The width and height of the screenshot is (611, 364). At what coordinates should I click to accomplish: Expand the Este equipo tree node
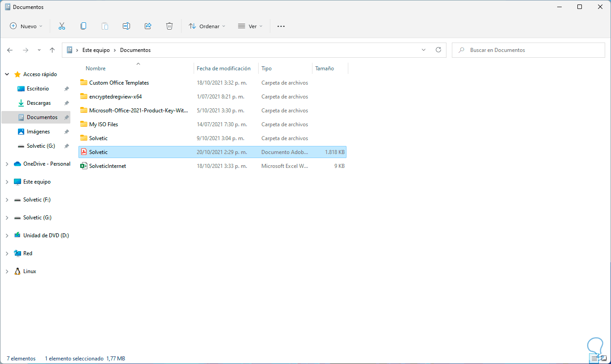coord(7,182)
